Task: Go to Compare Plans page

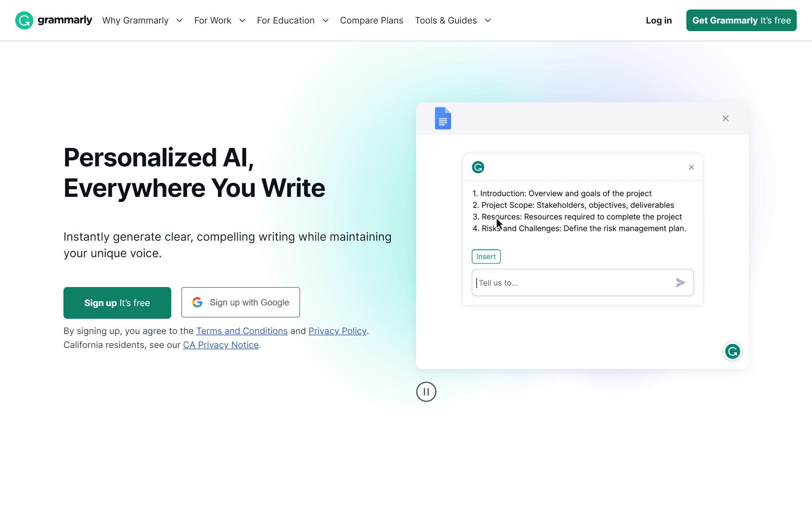Action: [371, 21]
